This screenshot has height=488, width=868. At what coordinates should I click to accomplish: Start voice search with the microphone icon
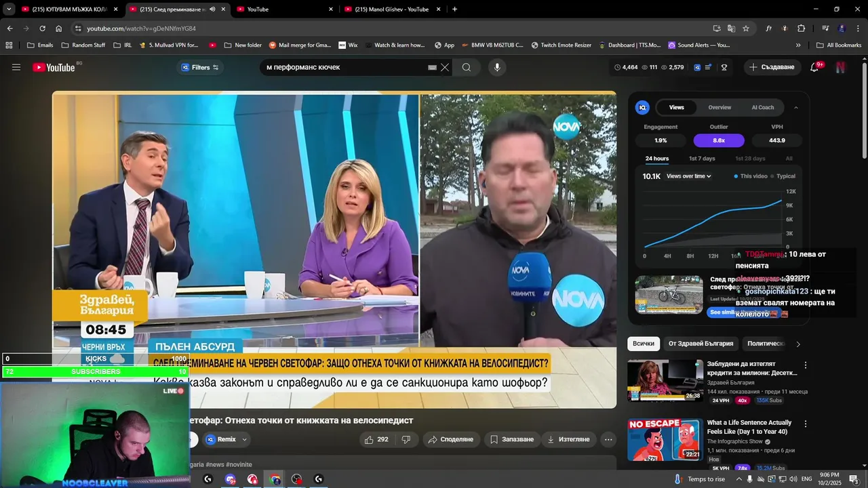click(497, 67)
